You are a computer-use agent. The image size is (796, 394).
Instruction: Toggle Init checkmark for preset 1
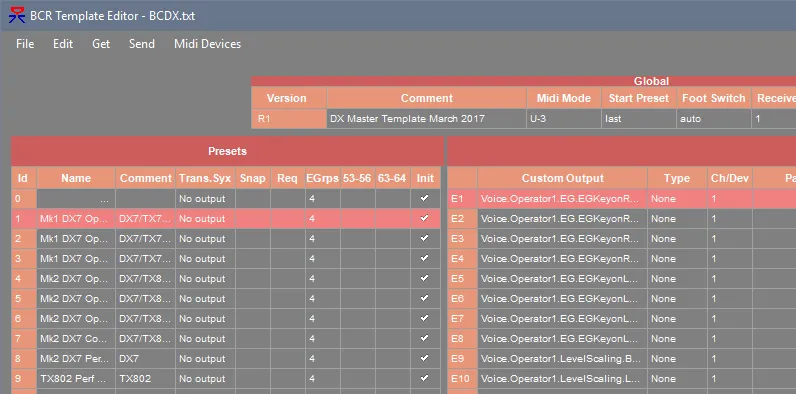click(425, 218)
